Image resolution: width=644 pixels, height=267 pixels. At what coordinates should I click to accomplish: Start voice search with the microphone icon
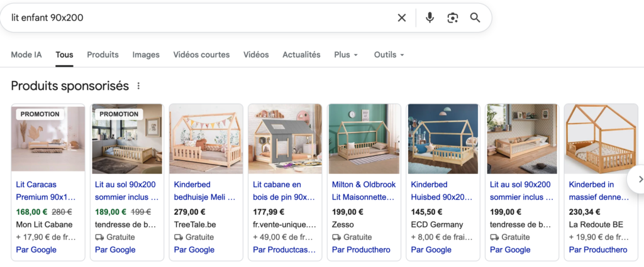(430, 18)
